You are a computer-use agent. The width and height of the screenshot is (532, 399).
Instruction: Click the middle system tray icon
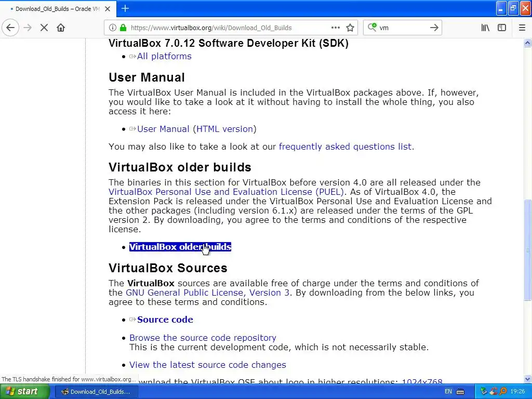coord(494,392)
